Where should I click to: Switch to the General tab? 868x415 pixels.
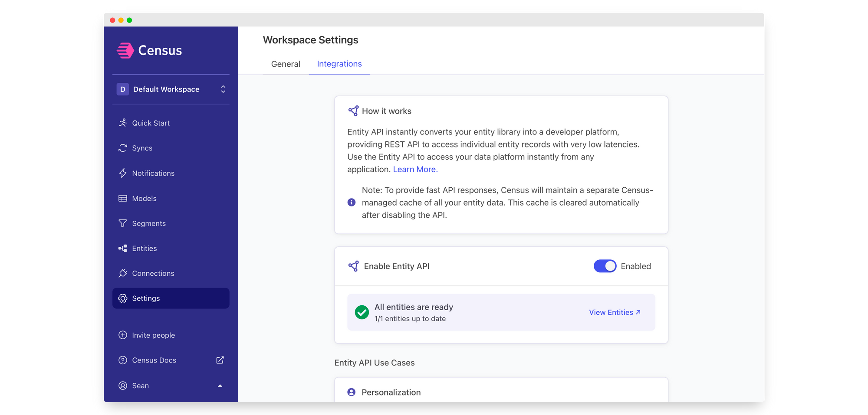pos(285,64)
